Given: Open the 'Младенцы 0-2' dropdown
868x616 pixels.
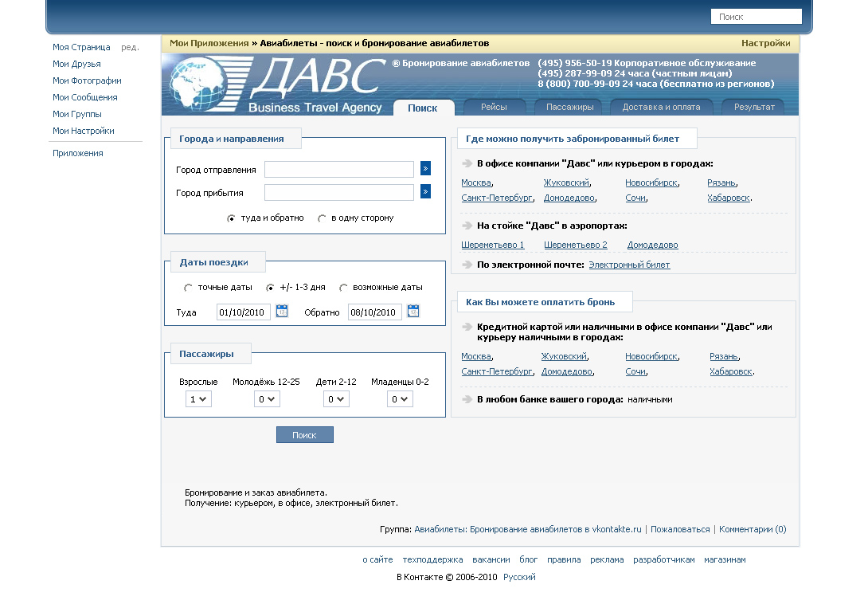Looking at the screenshot, I should coord(400,398).
